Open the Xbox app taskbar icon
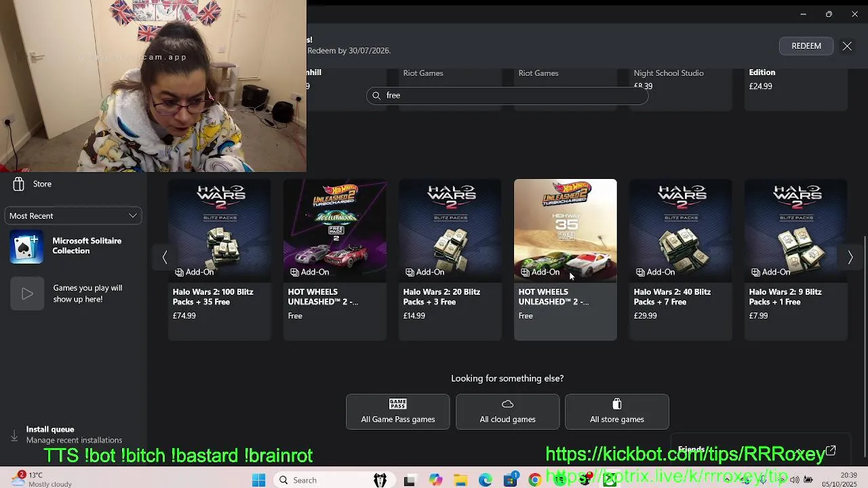This screenshot has width=868, height=488. (610, 480)
